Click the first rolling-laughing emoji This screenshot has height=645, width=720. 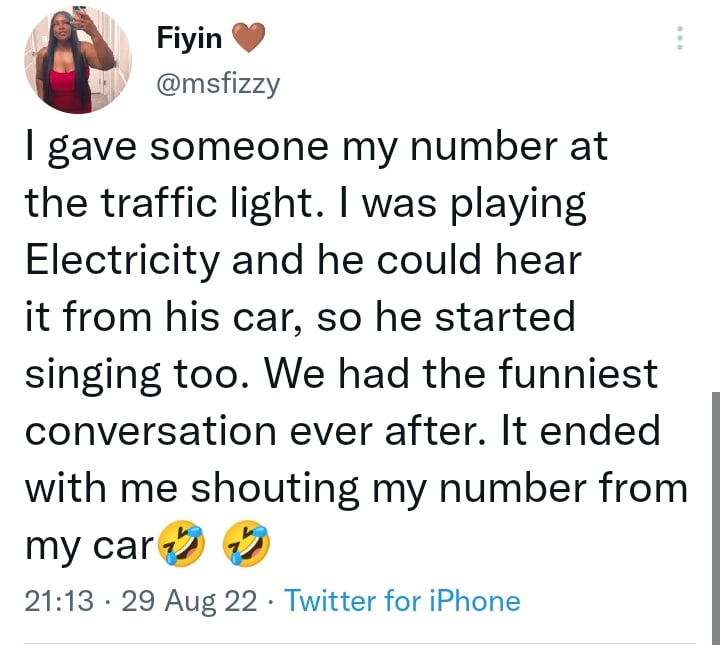tap(180, 545)
